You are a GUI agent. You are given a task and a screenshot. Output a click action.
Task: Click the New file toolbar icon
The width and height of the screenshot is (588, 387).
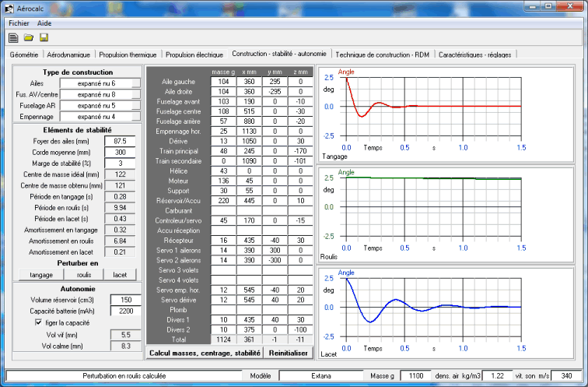coord(13,37)
